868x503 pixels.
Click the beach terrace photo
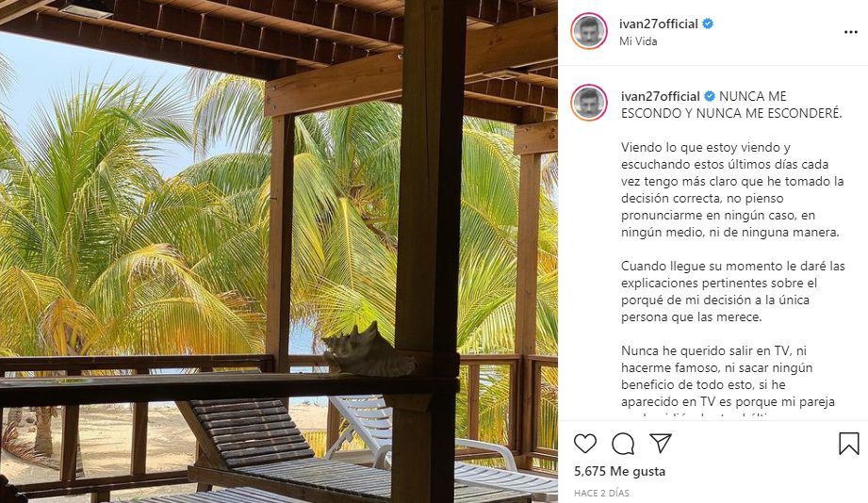[x=279, y=251]
